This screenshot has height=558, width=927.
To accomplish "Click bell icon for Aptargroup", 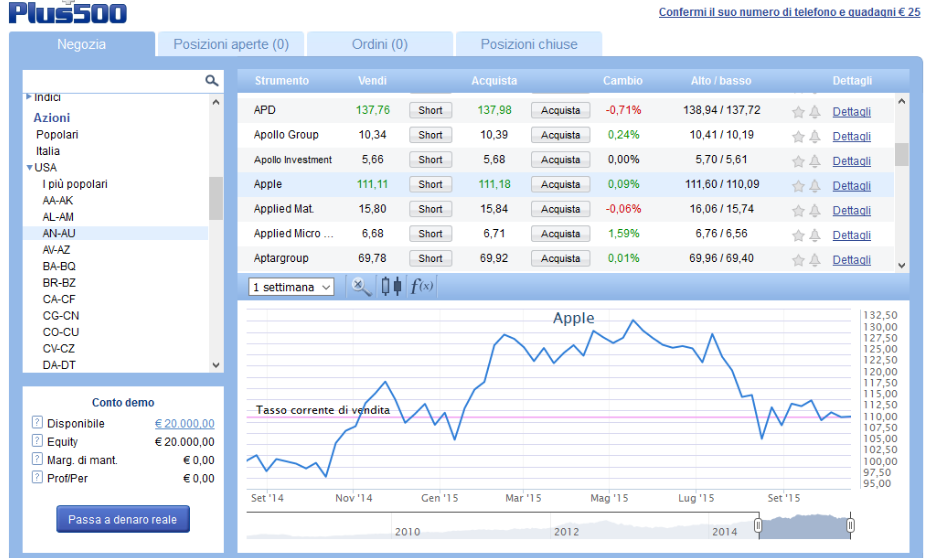I will click(815, 260).
